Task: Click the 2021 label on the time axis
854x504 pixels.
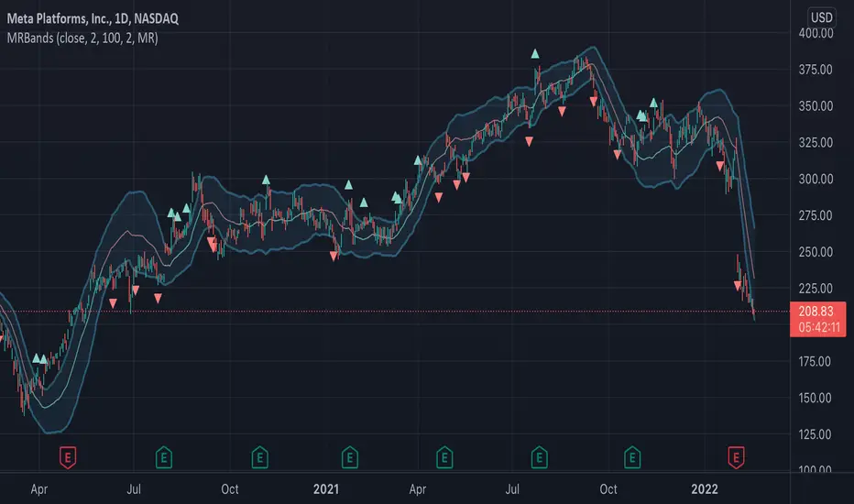Action: click(x=325, y=489)
